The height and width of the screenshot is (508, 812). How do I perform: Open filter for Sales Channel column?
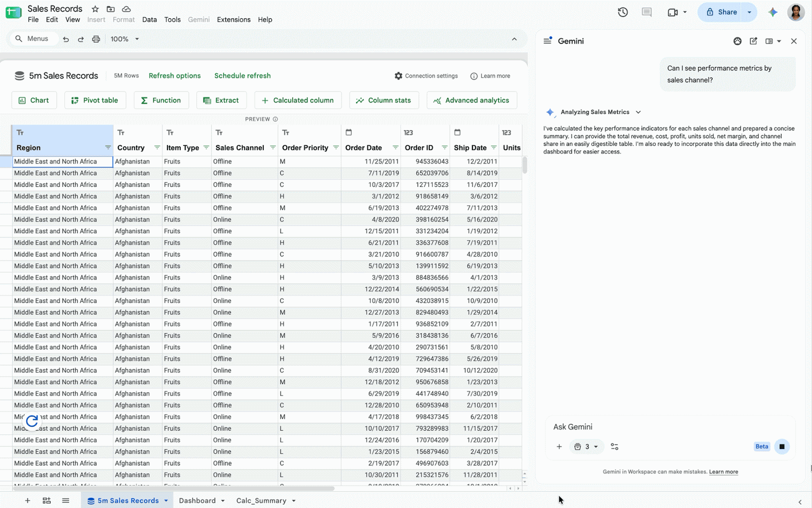(273, 148)
